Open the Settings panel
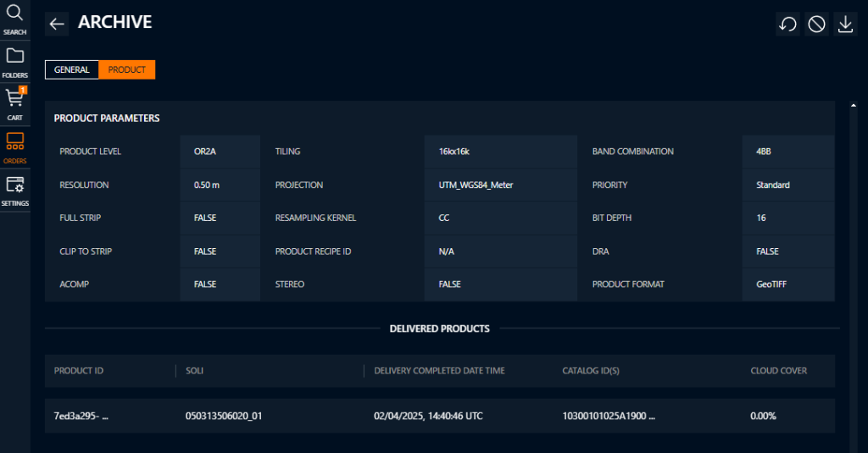 14,190
